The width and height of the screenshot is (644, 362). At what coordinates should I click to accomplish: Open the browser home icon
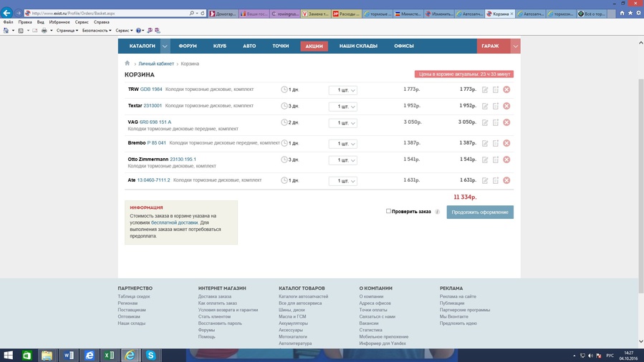point(623,13)
